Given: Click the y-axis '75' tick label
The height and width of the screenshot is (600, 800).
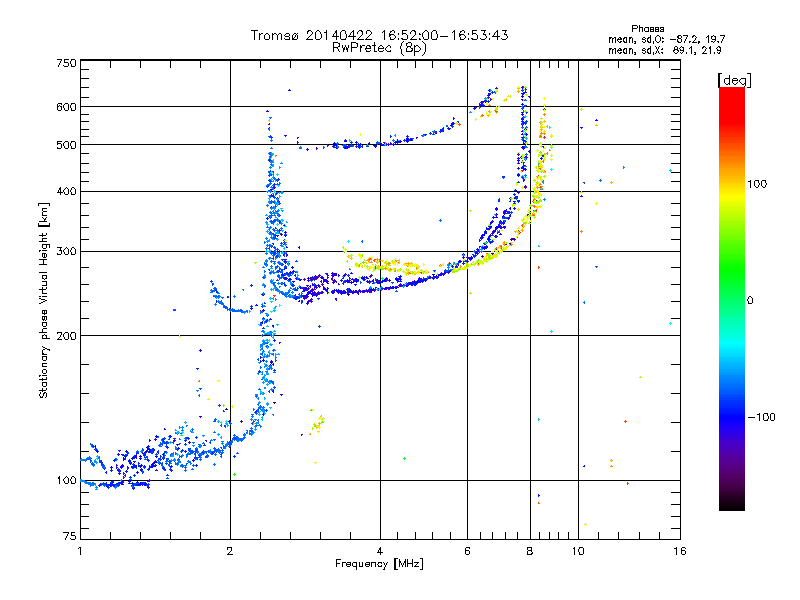Looking at the screenshot, I should [70, 536].
